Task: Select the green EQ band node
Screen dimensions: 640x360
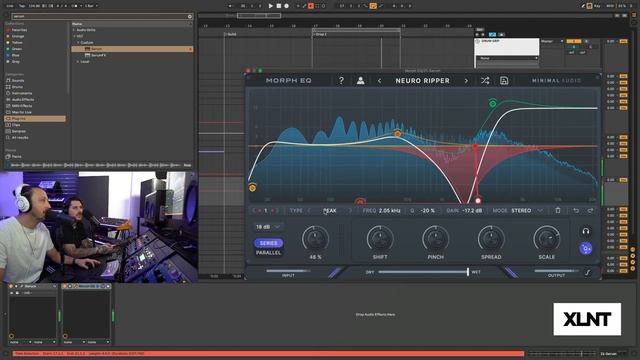Action: click(493, 103)
